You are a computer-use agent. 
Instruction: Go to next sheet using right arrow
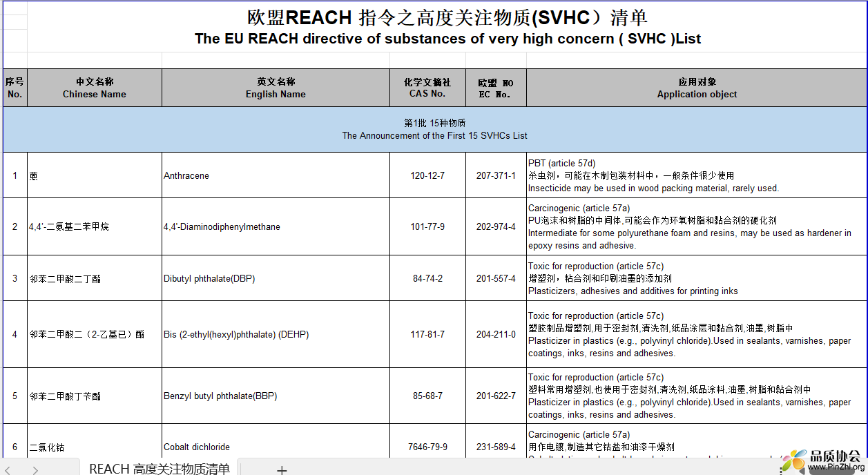[35, 469]
